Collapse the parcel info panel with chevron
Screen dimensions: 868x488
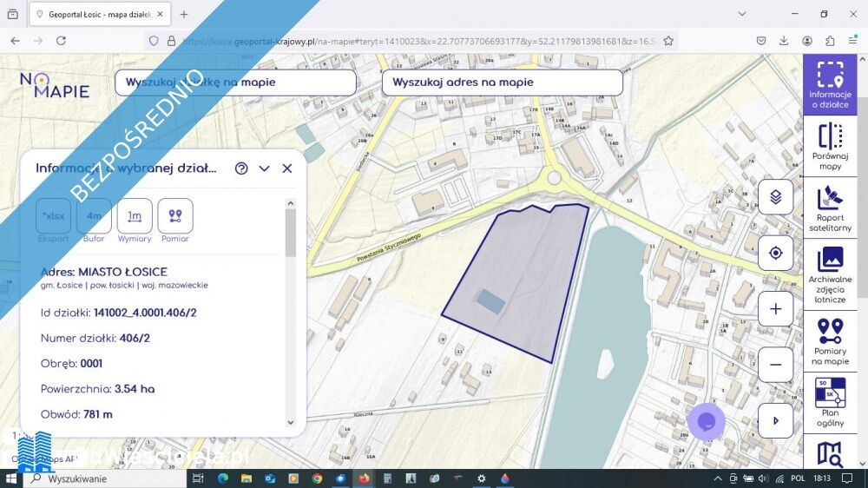[x=265, y=168]
